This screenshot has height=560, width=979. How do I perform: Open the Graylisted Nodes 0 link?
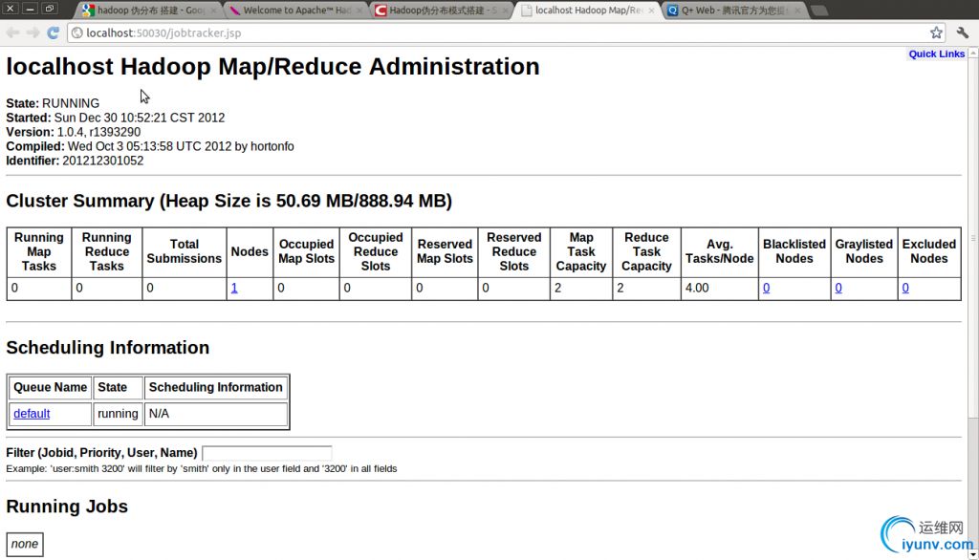tap(838, 288)
